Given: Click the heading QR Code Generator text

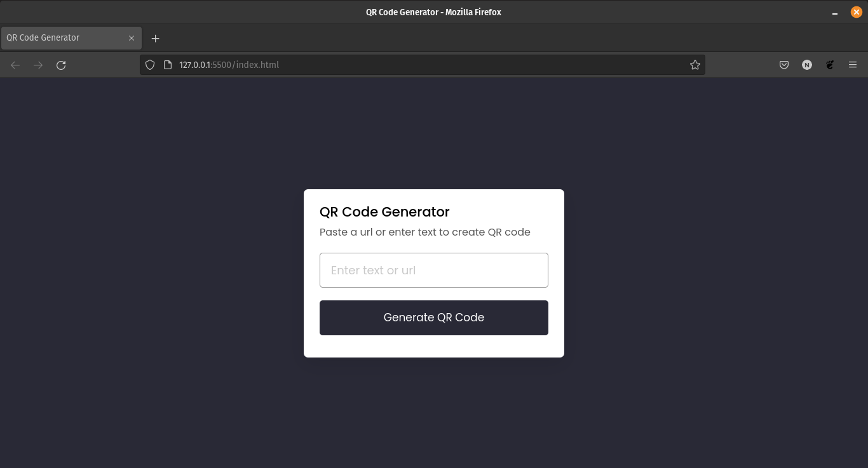Looking at the screenshot, I should click(x=384, y=211).
